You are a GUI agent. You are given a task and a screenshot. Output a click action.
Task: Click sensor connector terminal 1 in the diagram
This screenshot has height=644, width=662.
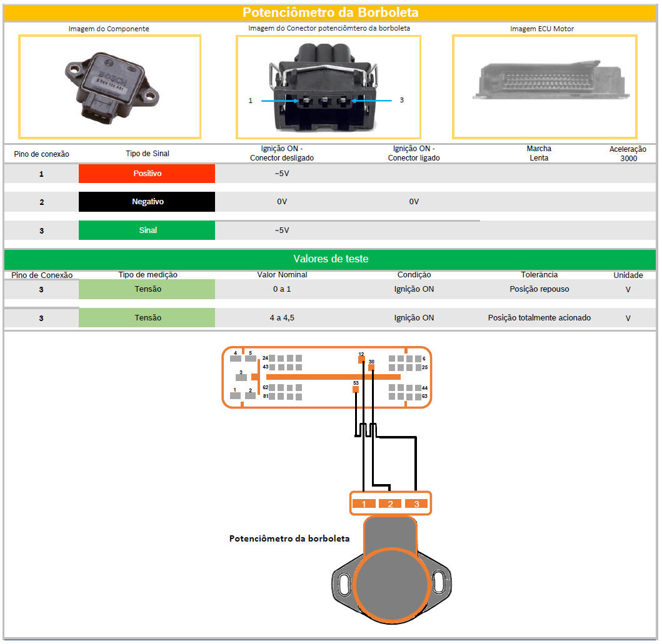(364, 503)
